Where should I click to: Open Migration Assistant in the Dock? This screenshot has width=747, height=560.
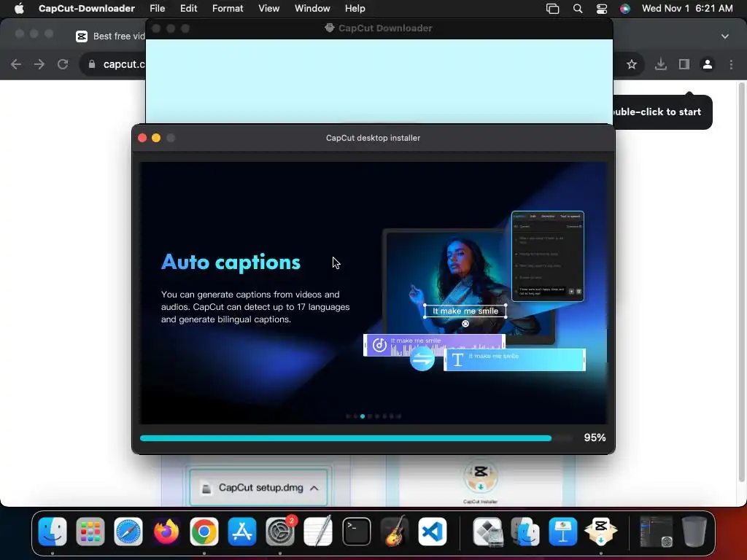click(x=525, y=532)
